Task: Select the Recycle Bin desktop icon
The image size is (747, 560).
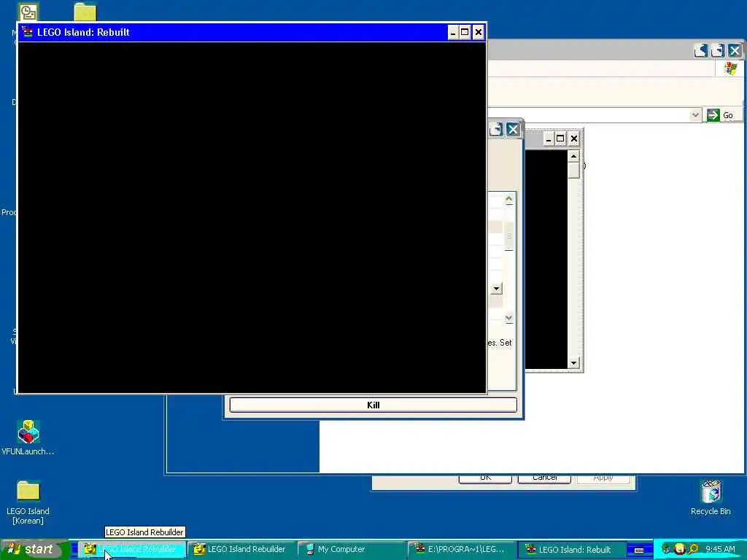Action: pos(711,491)
